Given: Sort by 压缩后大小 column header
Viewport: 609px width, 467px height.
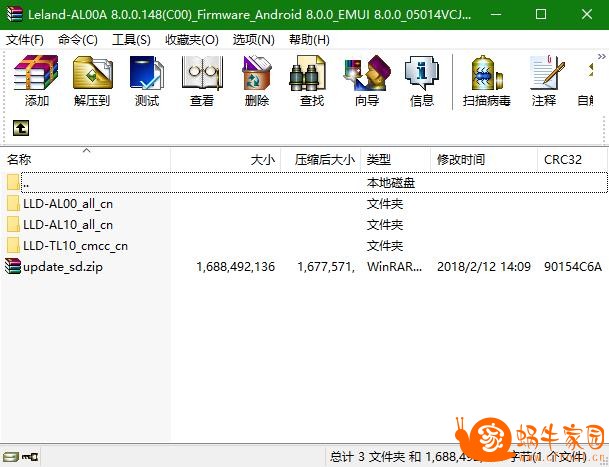Looking at the screenshot, I should (x=321, y=159).
